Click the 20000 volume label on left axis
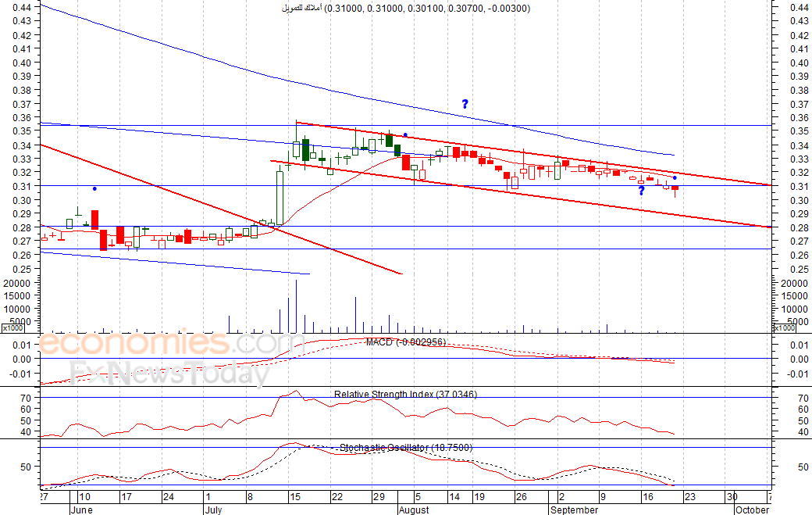812x515 pixels. pos(17,283)
